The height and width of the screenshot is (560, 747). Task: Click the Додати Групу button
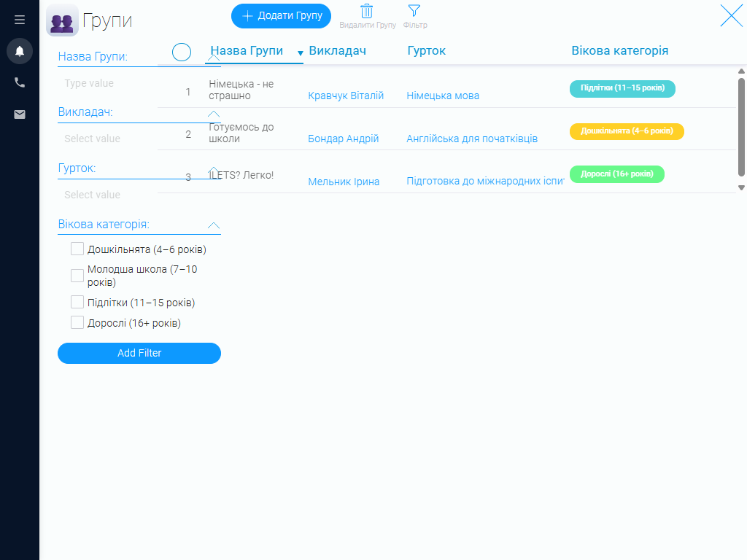[281, 16]
